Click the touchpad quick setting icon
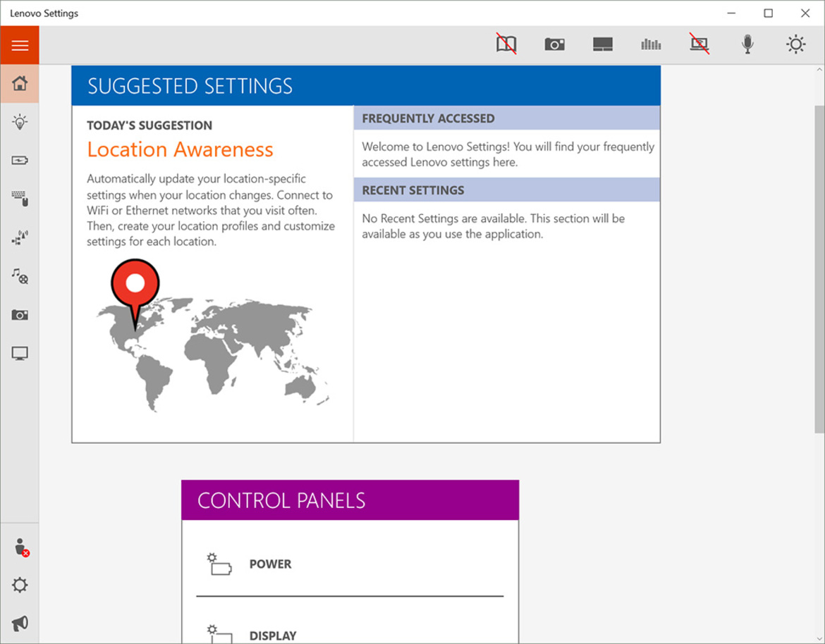This screenshot has width=825, height=644. (603, 44)
